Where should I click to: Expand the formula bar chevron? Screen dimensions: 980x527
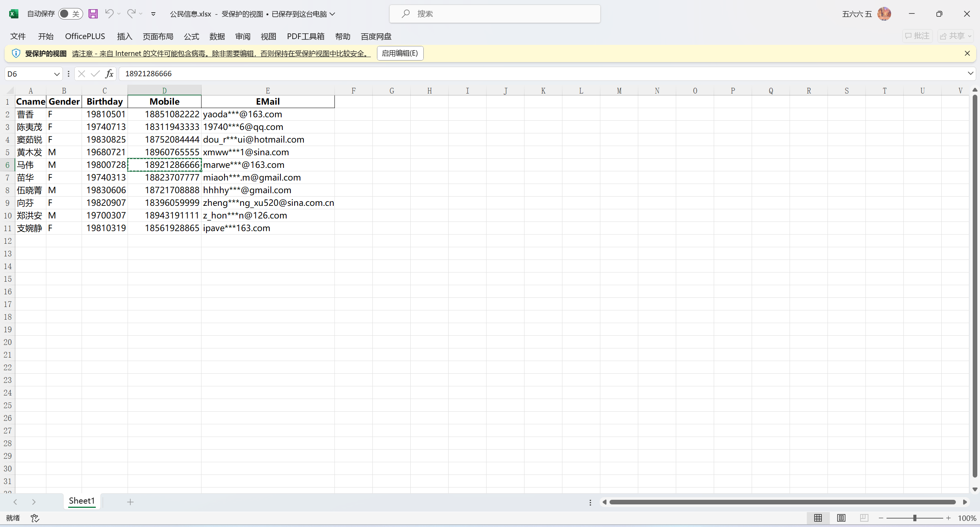(x=970, y=73)
